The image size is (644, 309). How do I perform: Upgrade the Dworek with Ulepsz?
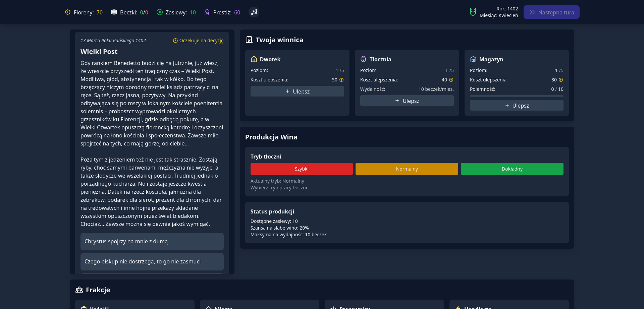click(x=297, y=91)
